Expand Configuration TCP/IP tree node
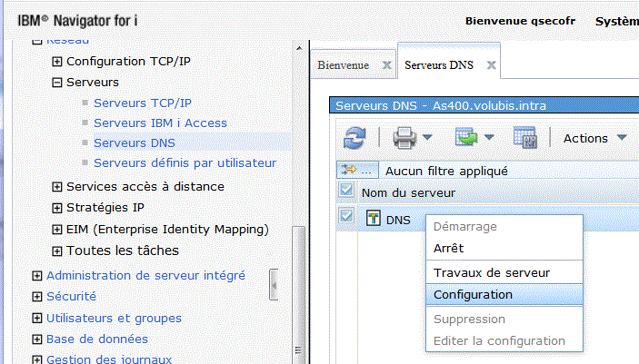The height and width of the screenshot is (364, 639). (x=57, y=62)
